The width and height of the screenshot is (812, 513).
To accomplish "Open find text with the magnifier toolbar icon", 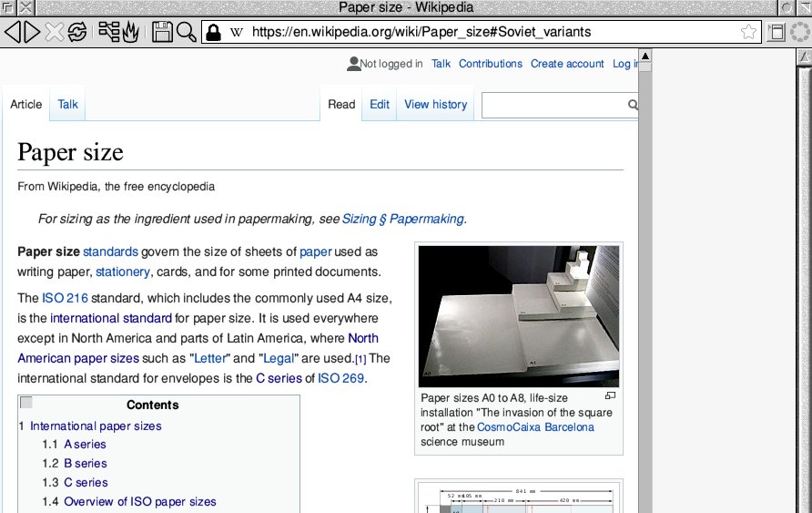I will point(186,32).
